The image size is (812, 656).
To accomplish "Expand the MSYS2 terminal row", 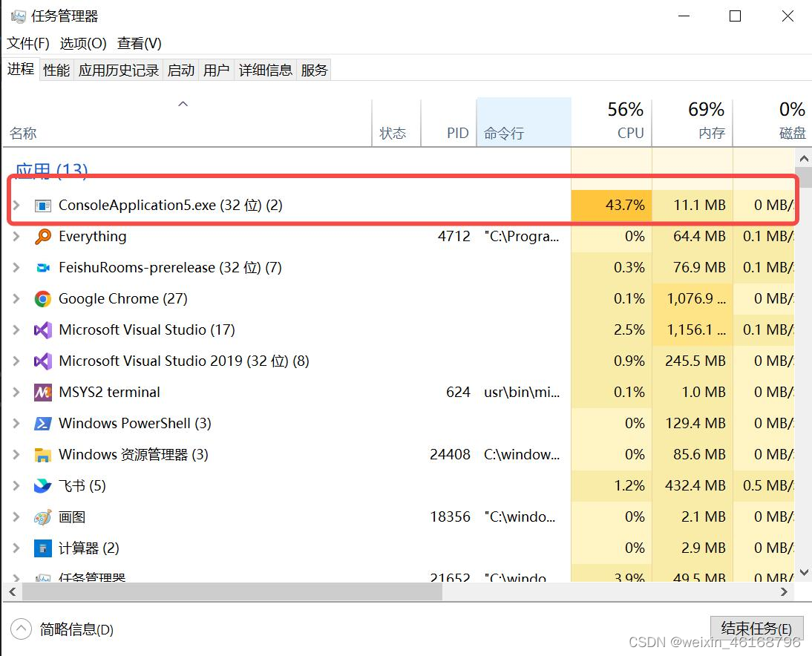I will click(x=16, y=393).
